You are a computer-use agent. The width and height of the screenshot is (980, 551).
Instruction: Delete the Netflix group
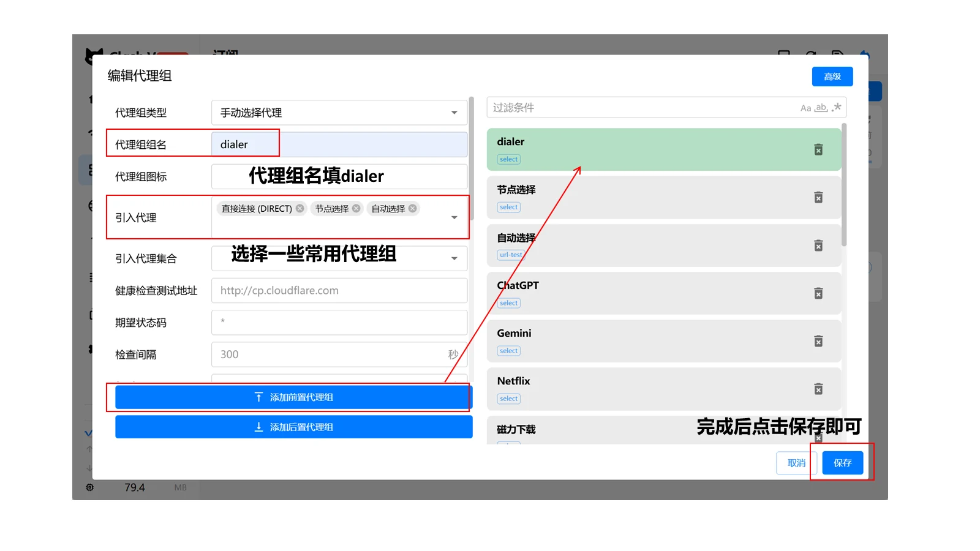818,389
